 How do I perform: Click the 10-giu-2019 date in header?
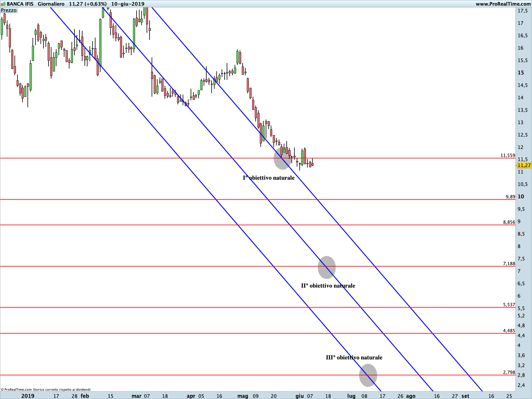pyautogui.click(x=128, y=4)
